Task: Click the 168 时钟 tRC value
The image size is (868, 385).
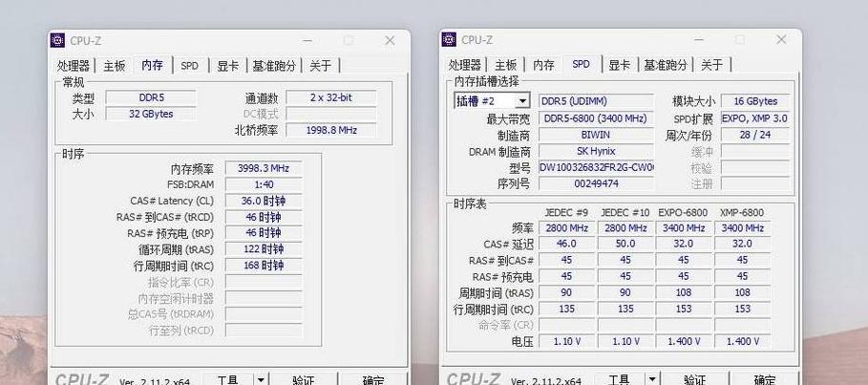Action: pyautogui.click(x=264, y=266)
